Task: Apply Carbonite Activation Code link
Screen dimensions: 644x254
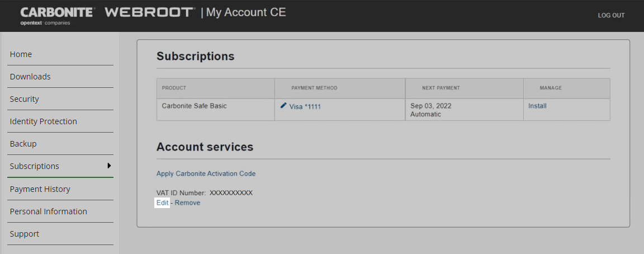Action: [206, 173]
